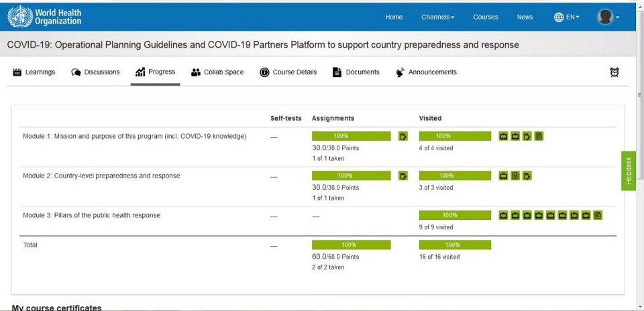Switch to the Learnings tab

click(34, 72)
